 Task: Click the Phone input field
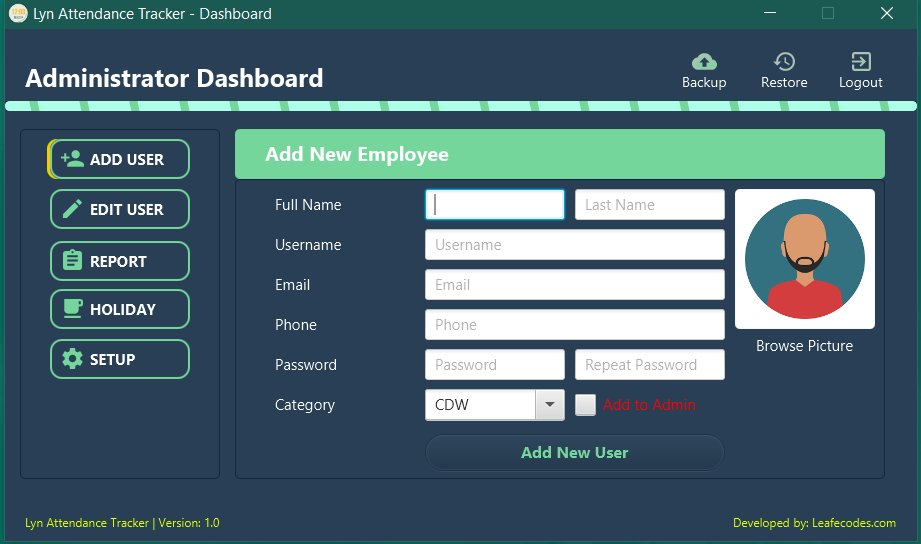click(x=574, y=324)
